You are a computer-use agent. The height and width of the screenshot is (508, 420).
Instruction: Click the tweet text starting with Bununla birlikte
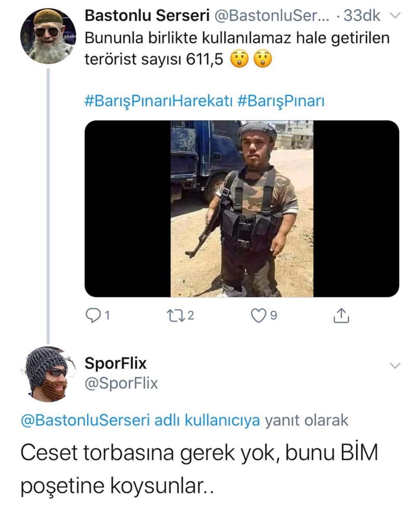point(237,49)
